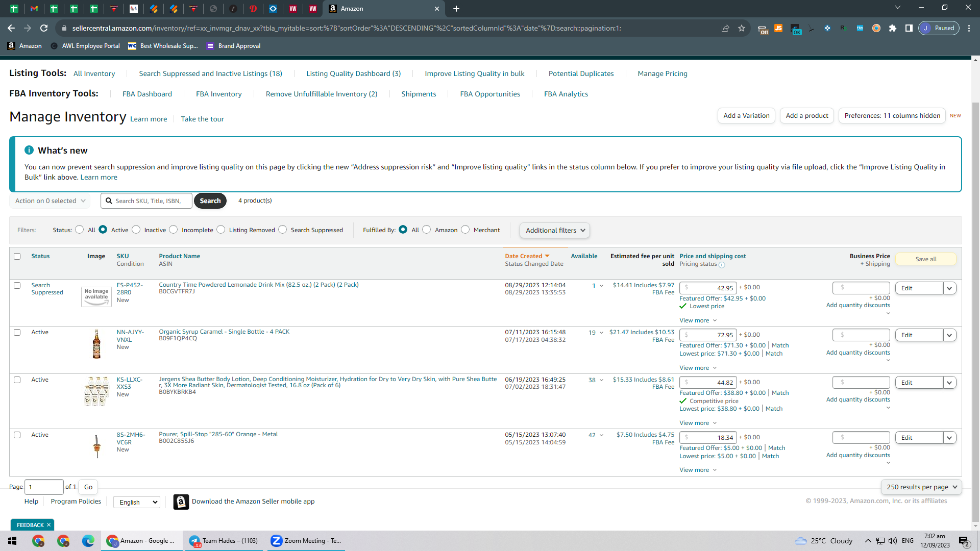Viewport: 980px width, 551px height.
Task: Open the browser extensions puzzle icon
Action: click(892, 28)
